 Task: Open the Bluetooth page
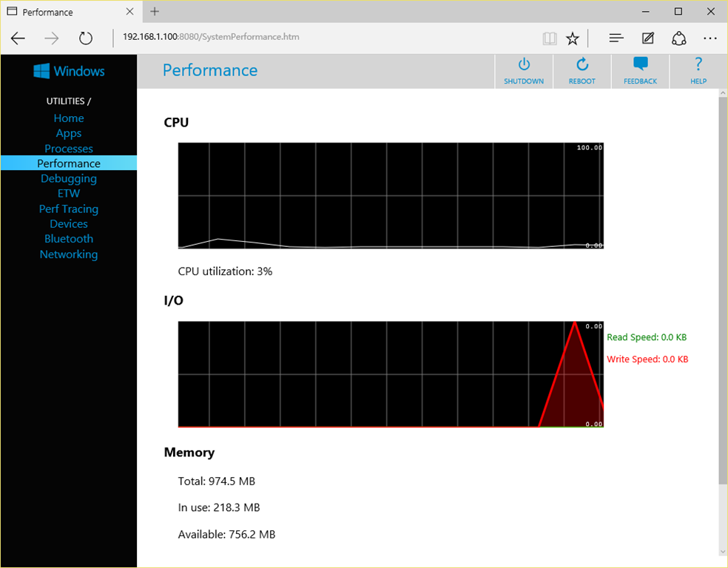point(69,239)
